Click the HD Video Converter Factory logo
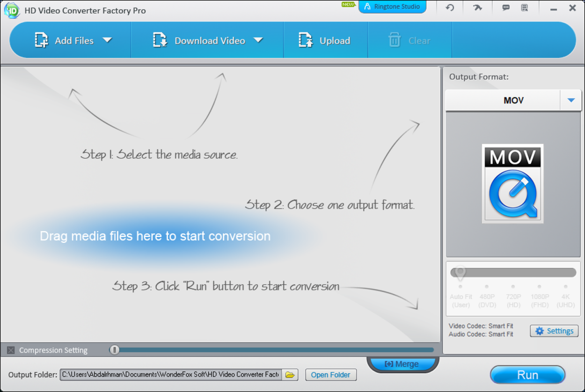The image size is (585, 392). [12, 10]
